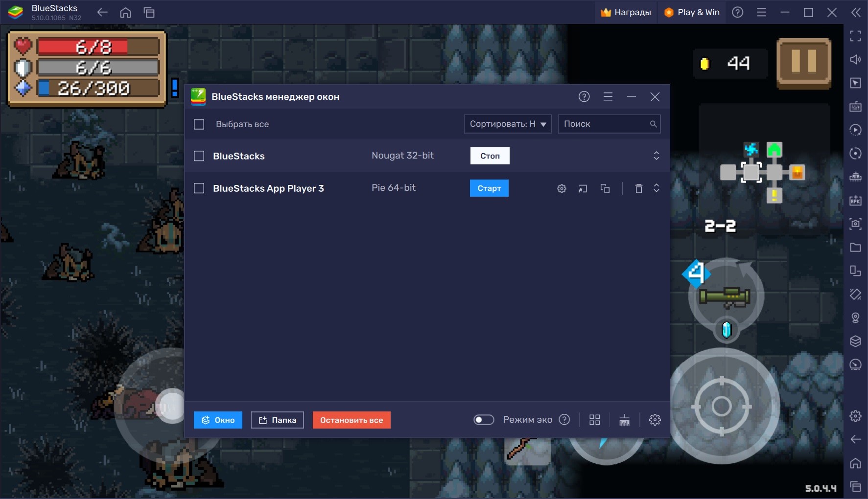Screen dimensions: 868x499
Task: Reorder BlueStacks row using its up-down arrows
Action: [x=657, y=156]
